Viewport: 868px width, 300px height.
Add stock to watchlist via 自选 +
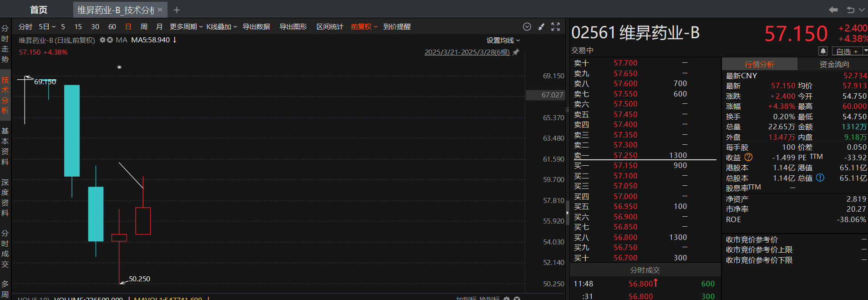(847, 51)
